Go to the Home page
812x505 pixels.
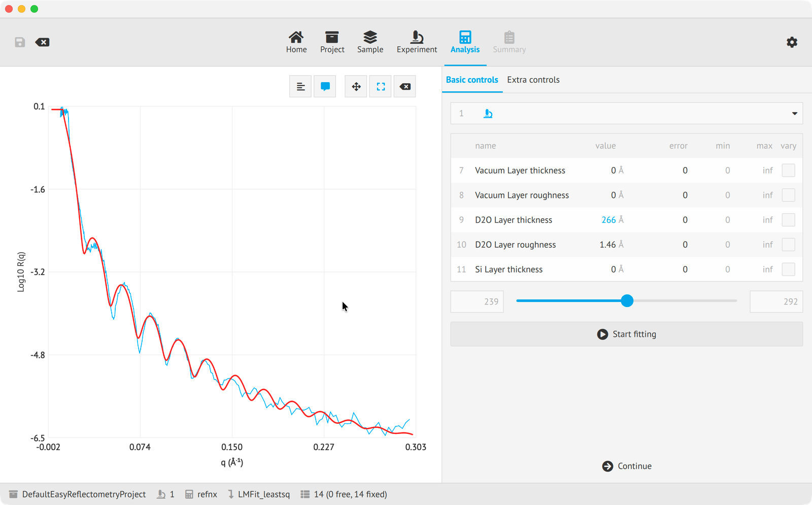pos(296,42)
